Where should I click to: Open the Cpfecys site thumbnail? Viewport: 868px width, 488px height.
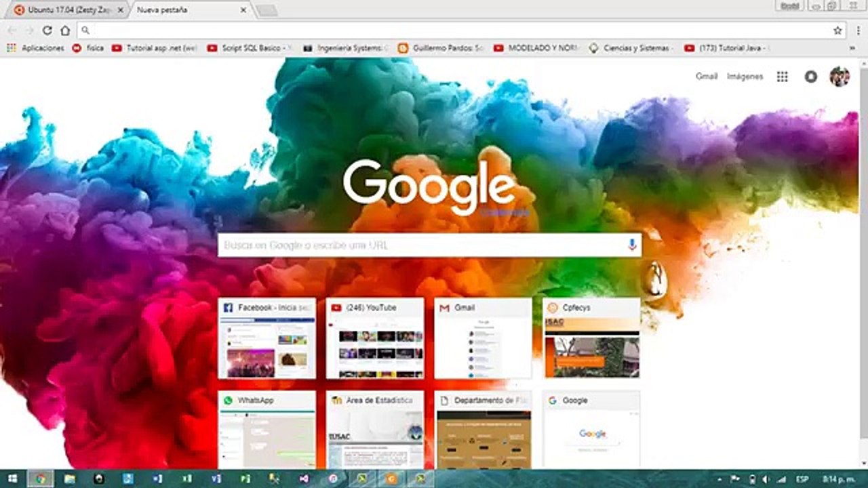coord(591,338)
